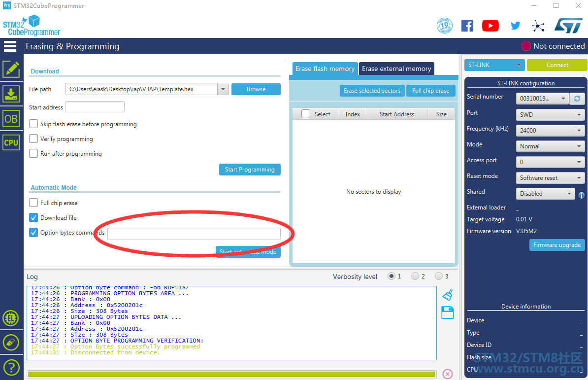Enable Run after programming checkbox
The image size is (588, 380).
(33, 153)
